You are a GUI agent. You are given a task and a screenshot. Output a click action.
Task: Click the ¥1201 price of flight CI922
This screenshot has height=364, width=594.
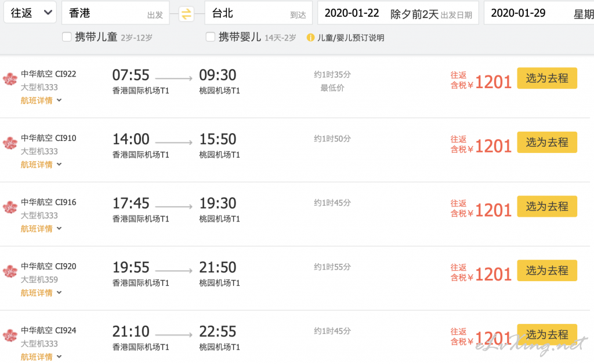click(x=490, y=82)
